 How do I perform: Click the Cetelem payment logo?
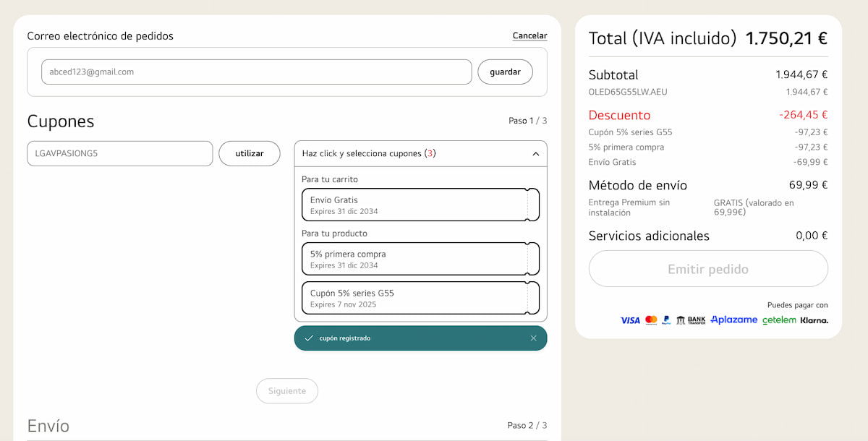click(x=779, y=320)
